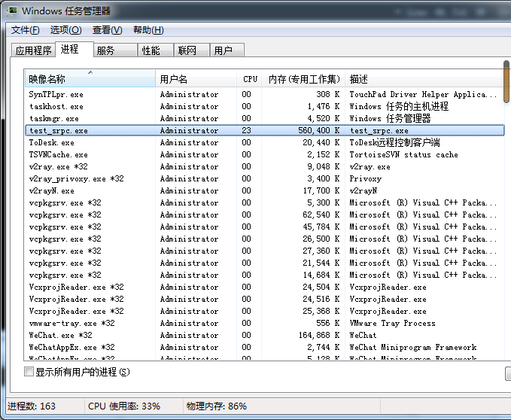Viewport: 511px width, 420px height.
Task: Open the 帮助(H) menu
Action: (x=148, y=30)
